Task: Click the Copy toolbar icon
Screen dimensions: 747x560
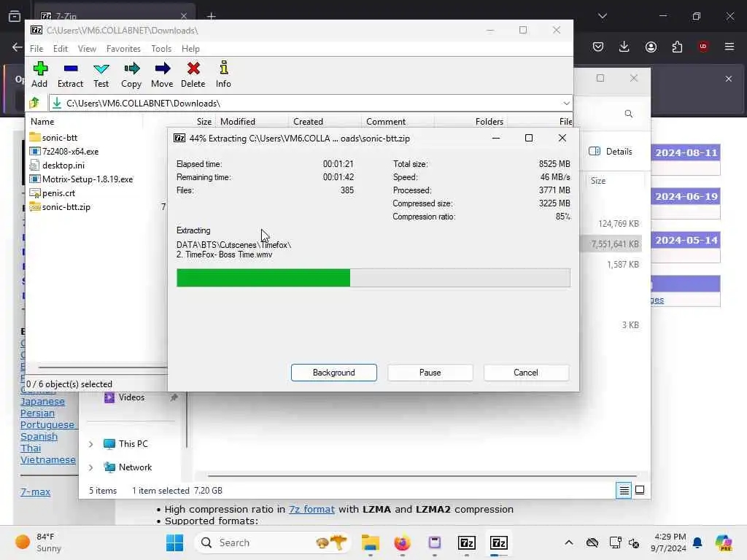Action: (131, 74)
